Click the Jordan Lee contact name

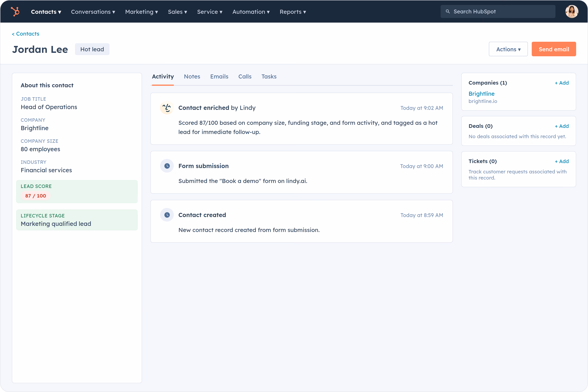(x=40, y=49)
